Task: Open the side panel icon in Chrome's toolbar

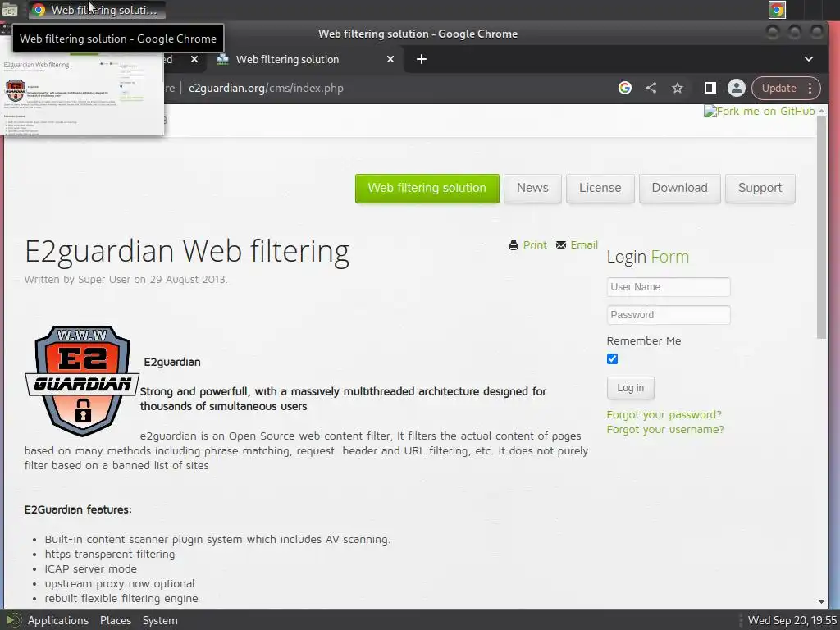Action: tap(710, 88)
